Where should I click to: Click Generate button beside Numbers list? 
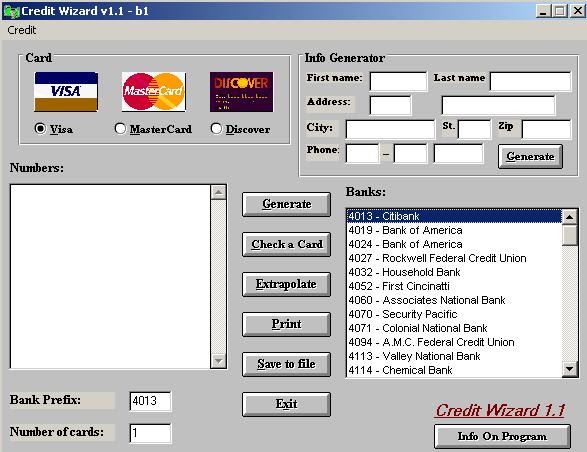coord(286,204)
